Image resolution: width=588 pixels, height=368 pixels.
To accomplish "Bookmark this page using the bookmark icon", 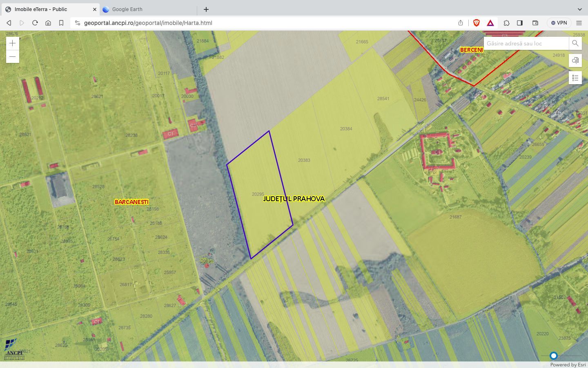I will coord(61,23).
